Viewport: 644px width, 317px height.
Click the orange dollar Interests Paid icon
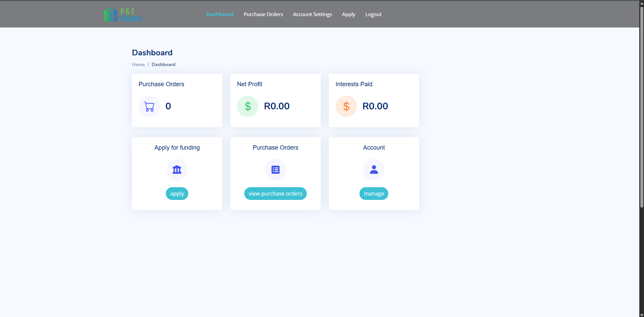pyautogui.click(x=346, y=106)
